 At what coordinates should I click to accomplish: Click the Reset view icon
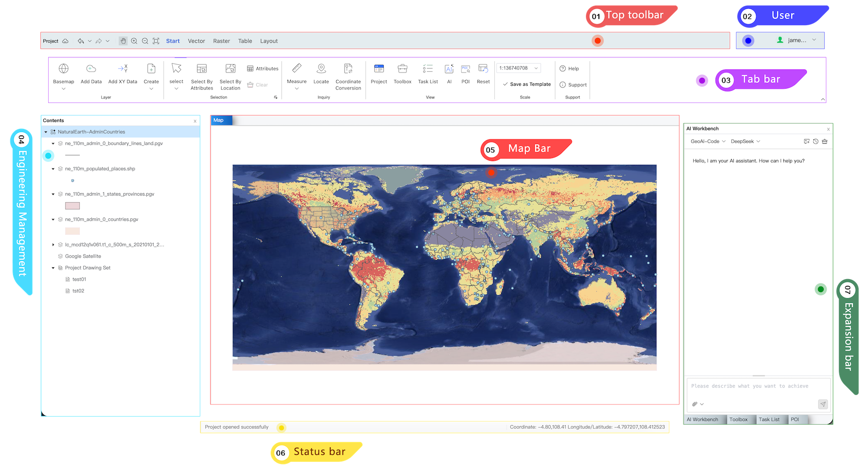coord(483,69)
